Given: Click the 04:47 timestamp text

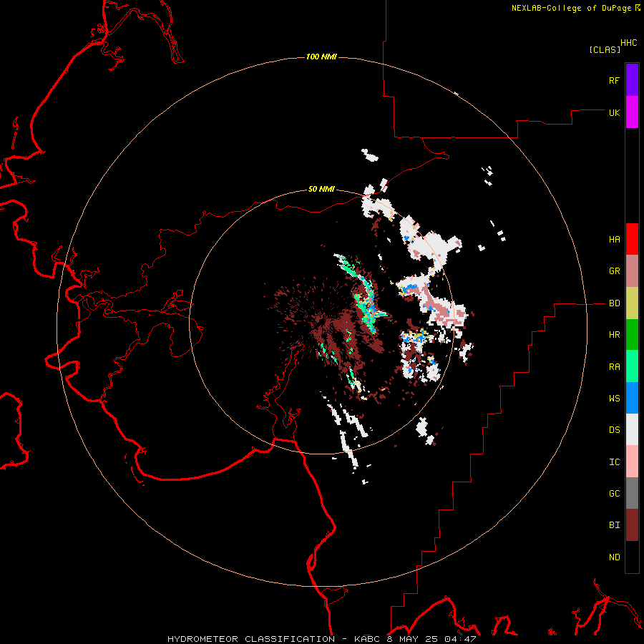Looking at the screenshot, I should [459, 639].
